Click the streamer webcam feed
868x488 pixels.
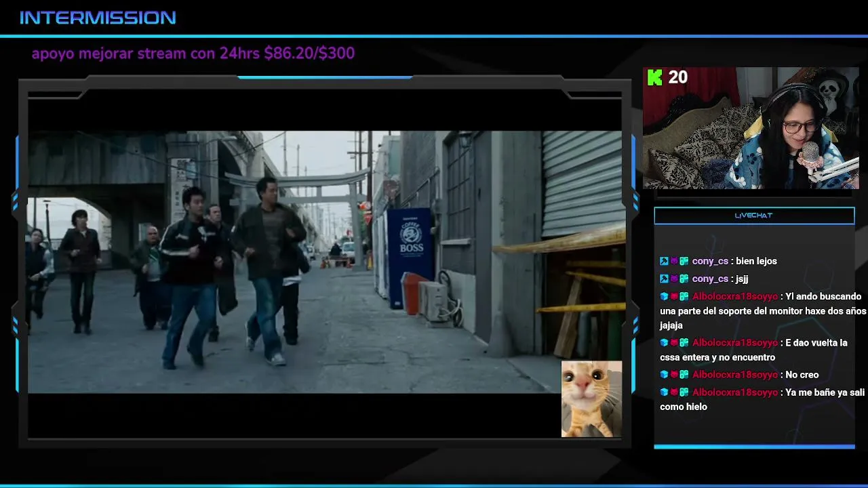751,127
